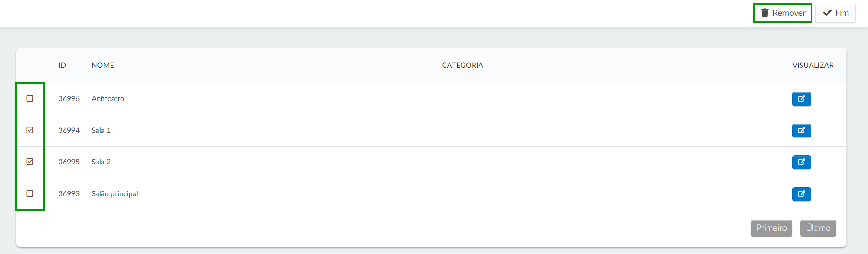Click the Salão principal row name
Image resolution: width=868 pixels, height=254 pixels.
point(115,194)
